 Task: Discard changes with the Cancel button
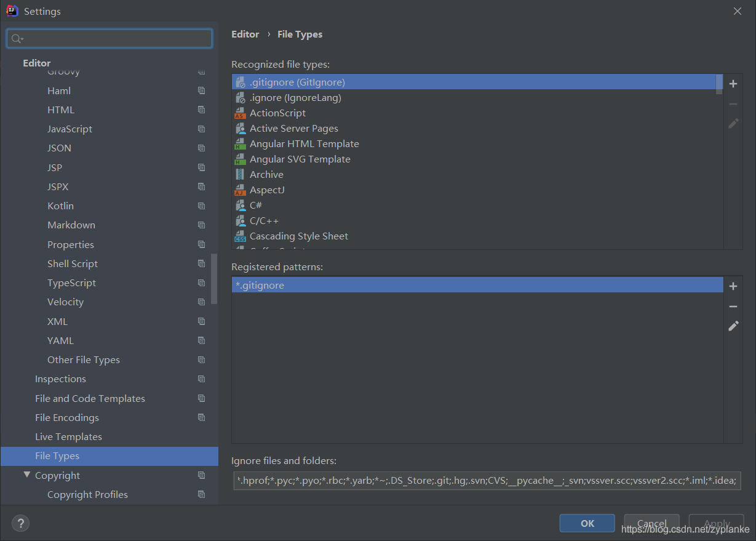pyautogui.click(x=651, y=523)
